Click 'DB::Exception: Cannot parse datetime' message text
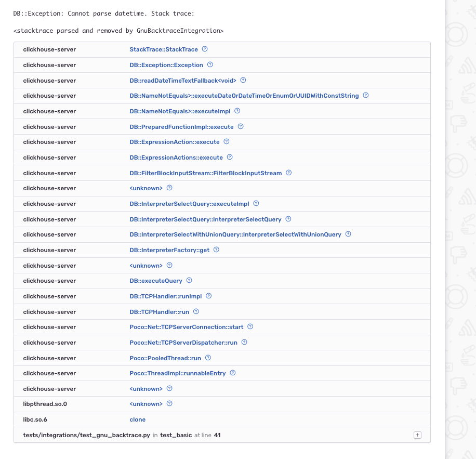The height and width of the screenshot is (459, 476). pos(80,14)
